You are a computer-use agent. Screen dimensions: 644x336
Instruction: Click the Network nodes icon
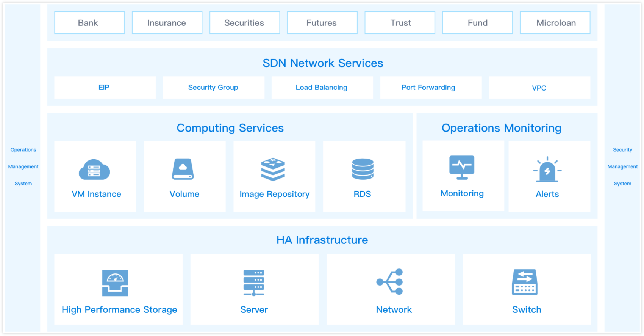(x=390, y=282)
